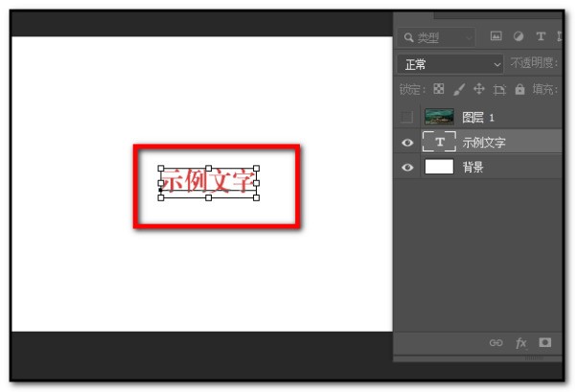Viewport: 575px width, 392px height.
Task: Click the link layers chain icon
Action: (x=495, y=342)
